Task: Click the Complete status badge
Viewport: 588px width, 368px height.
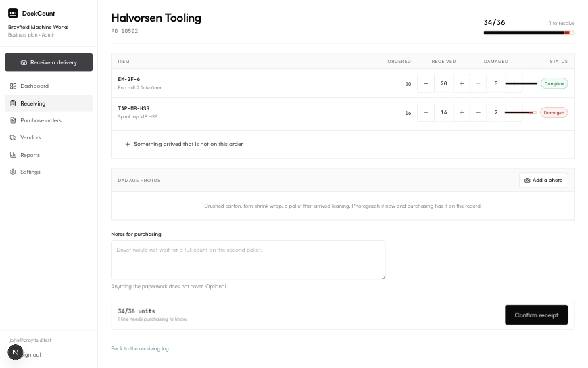Action: pyautogui.click(x=554, y=83)
